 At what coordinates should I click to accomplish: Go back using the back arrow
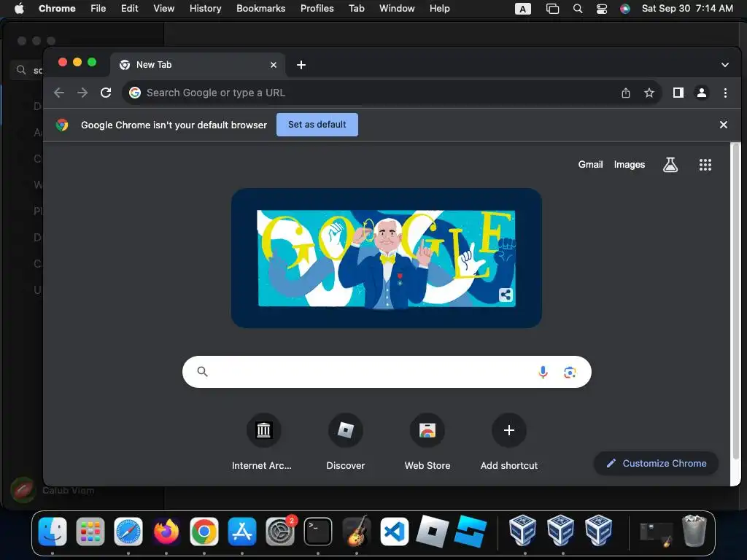[59, 93]
